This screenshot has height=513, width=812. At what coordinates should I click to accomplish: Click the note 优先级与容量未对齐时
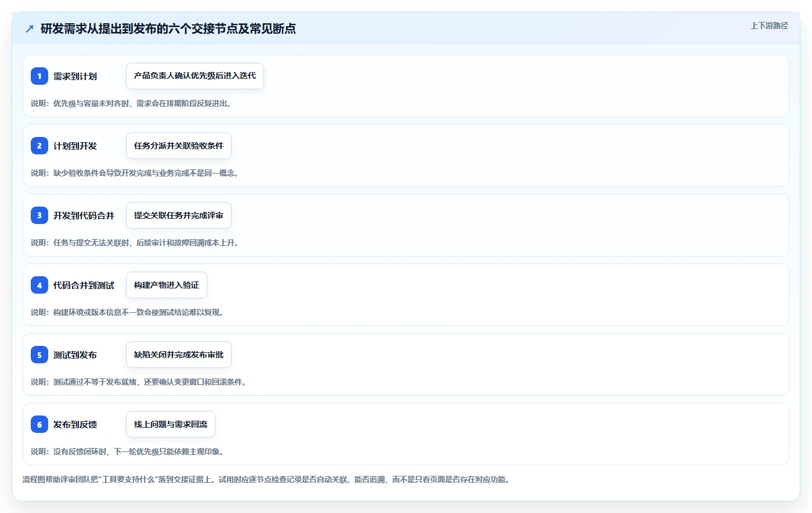click(x=132, y=103)
